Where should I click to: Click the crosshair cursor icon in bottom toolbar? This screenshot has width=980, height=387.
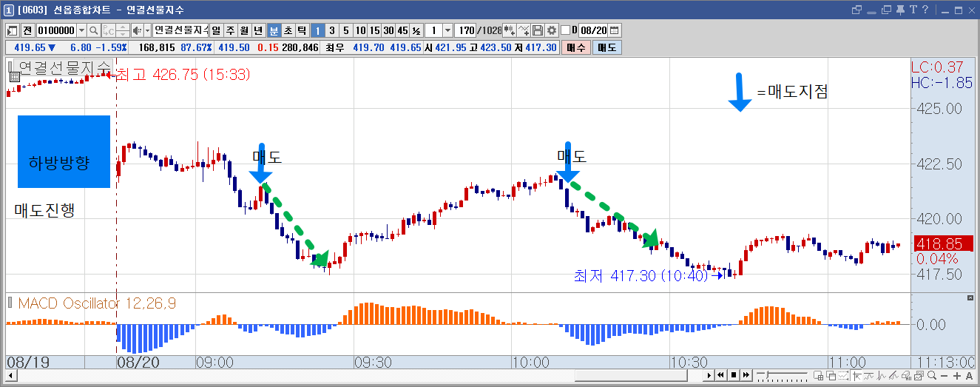pyautogui.click(x=856, y=375)
